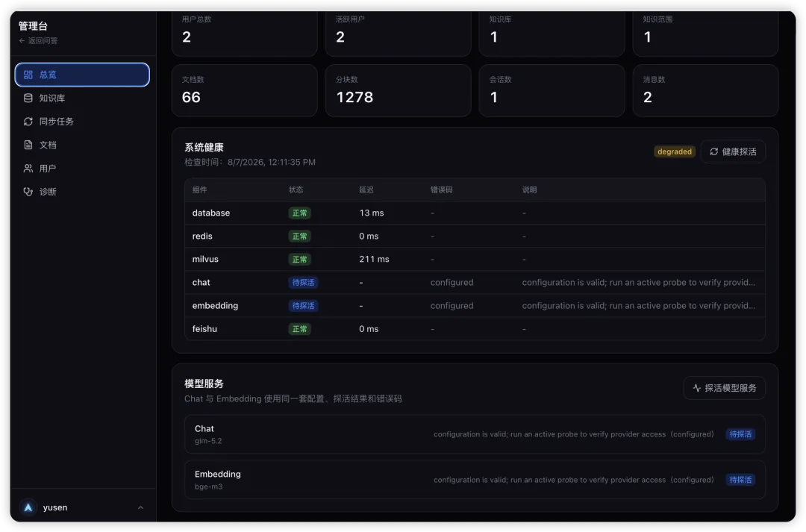Image resolution: width=806 pixels, height=532 pixels.
Task: Click the 知识库 database icon
Action: [x=28, y=98]
